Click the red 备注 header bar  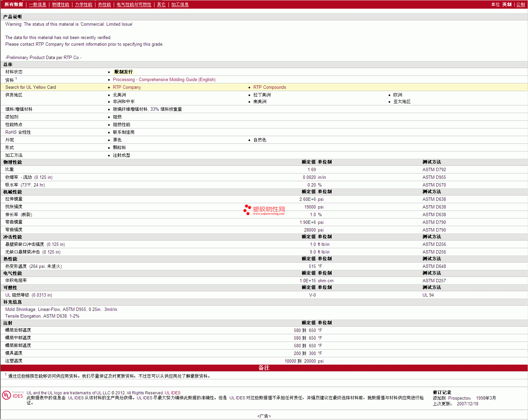tap(264, 368)
